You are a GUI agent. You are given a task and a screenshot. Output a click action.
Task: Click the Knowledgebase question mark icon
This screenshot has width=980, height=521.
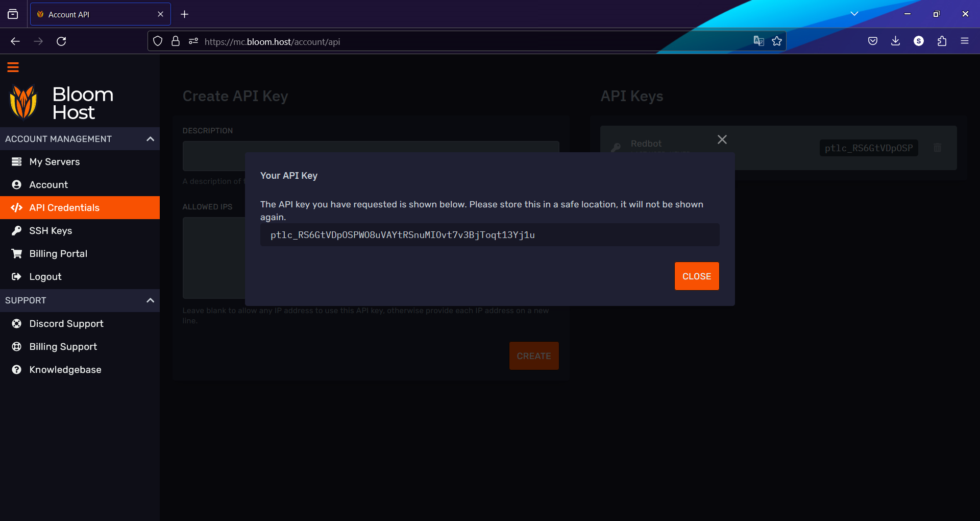pyautogui.click(x=17, y=370)
